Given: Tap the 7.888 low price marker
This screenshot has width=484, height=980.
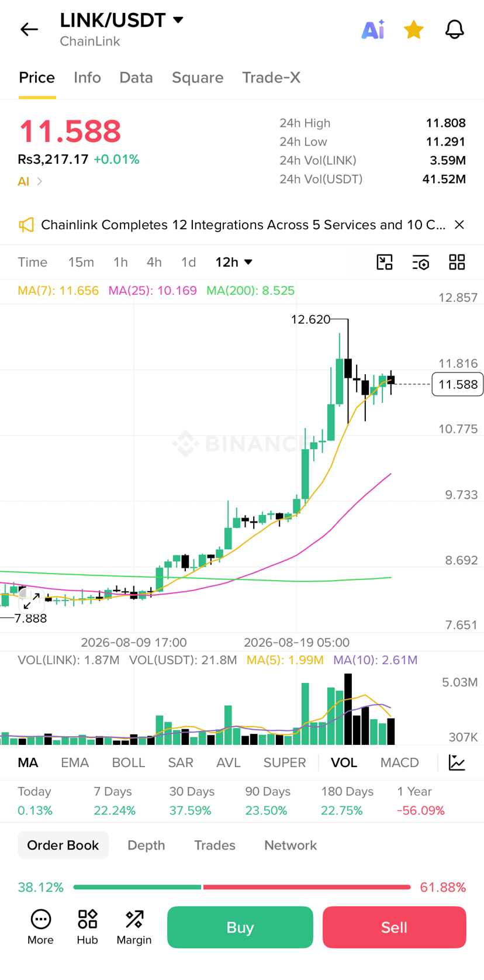Looking at the screenshot, I should [30, 619].
